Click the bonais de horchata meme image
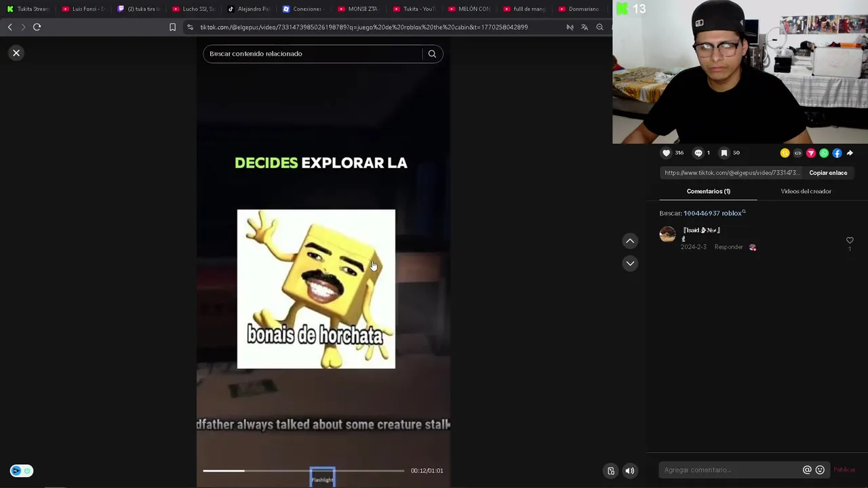This screenshot has height=488, width=868. click(316, 289)
